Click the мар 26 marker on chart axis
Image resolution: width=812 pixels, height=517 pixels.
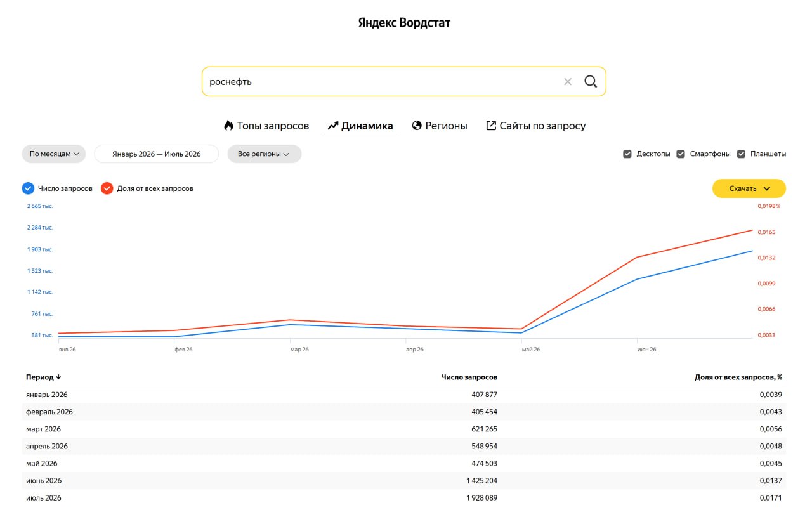(299, 350)
